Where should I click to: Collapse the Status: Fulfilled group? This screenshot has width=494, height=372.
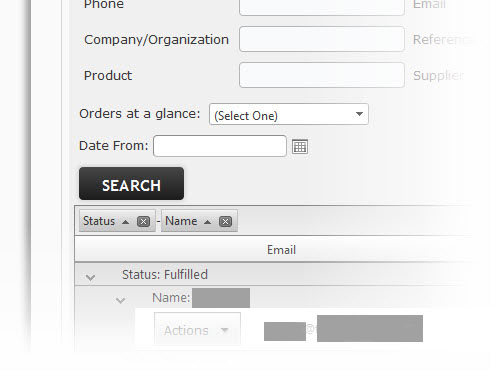90,277
